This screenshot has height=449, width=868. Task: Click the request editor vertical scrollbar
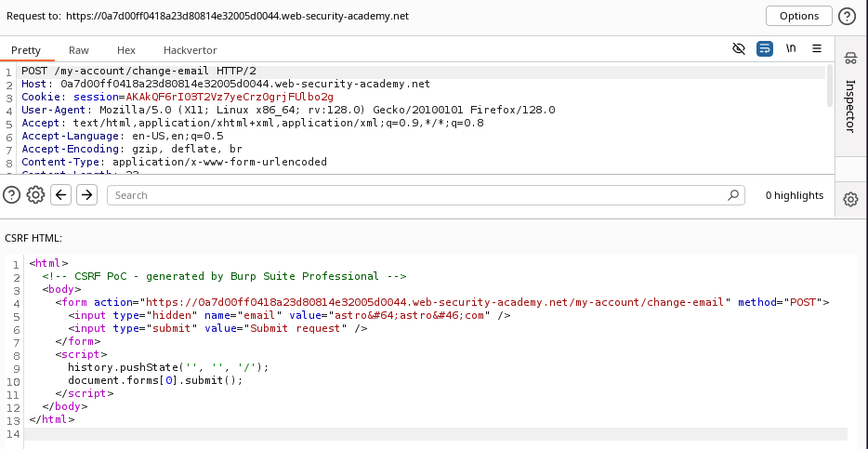pos(829,86)
